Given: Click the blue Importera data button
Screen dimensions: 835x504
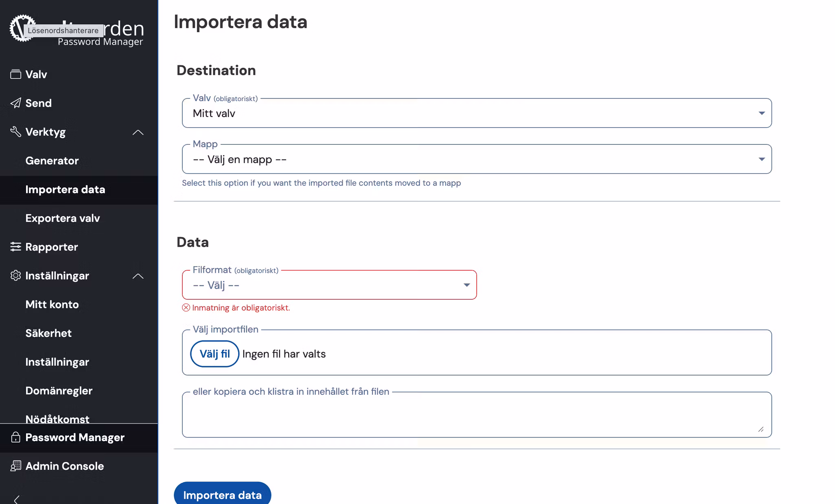Looking at the screenshot, I should (222, 495).
